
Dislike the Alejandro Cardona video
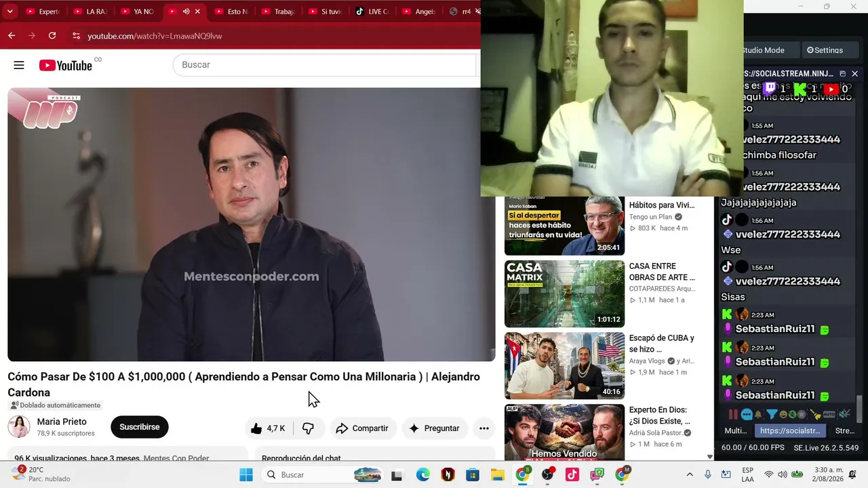point(308,428)
